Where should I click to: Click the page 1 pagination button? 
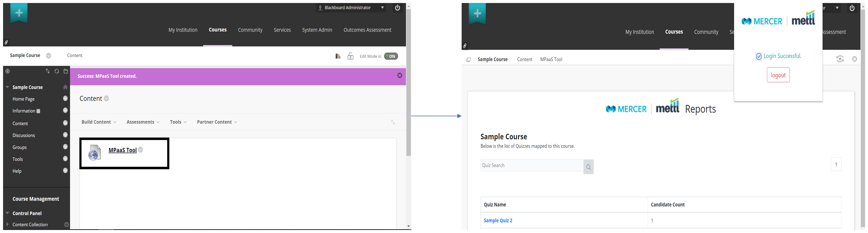click(836, 164)
